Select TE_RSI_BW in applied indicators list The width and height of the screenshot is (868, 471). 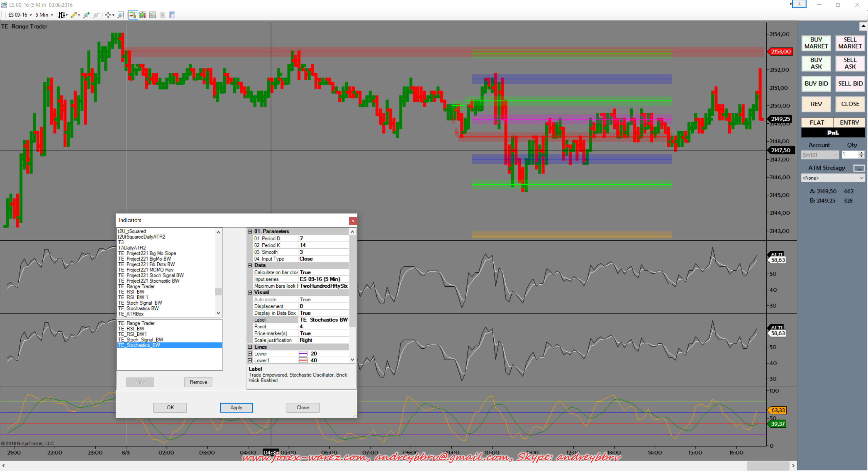(x=131, y=329)
